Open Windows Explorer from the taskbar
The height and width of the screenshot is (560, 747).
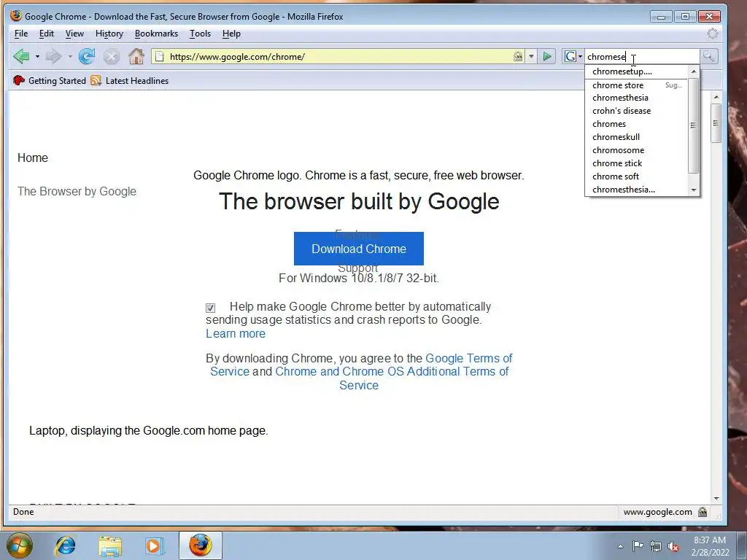coord(111,545)
